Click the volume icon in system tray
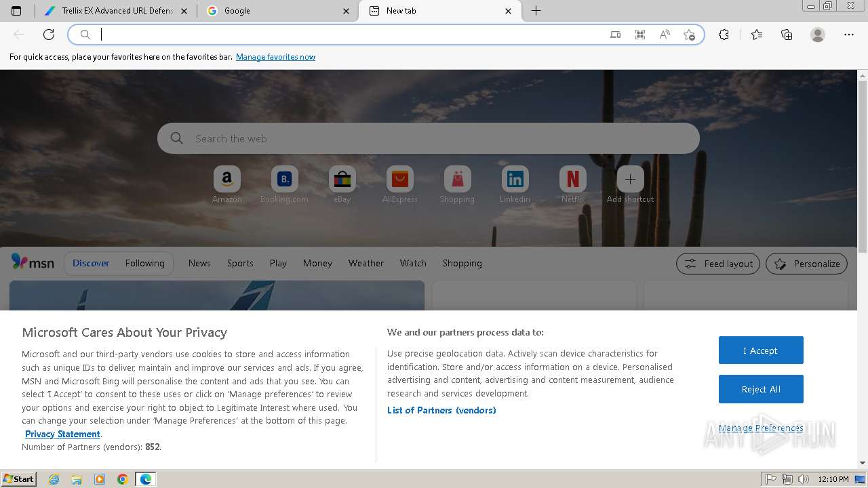This screenshot has width=868, height=488. (804, 479)
